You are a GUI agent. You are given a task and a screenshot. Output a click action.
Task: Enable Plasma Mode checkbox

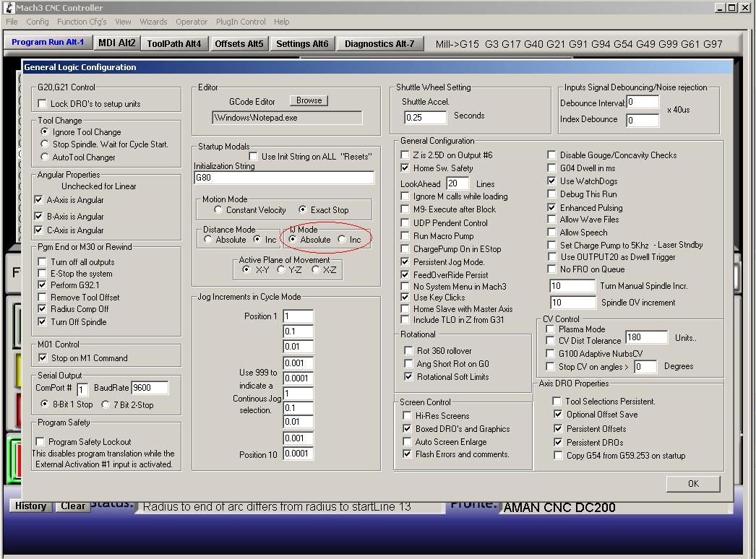(549, 329)
